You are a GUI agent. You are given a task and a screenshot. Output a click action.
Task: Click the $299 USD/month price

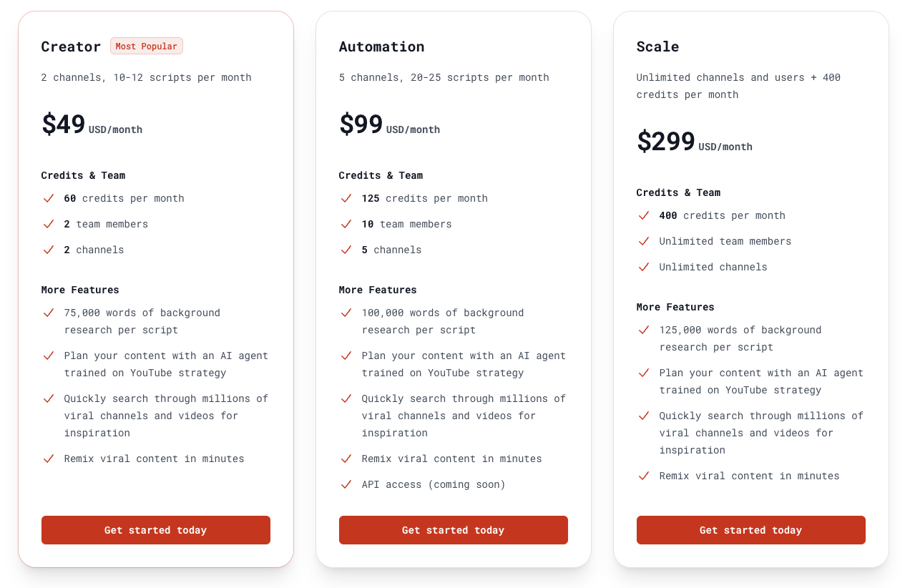[693, 142]
